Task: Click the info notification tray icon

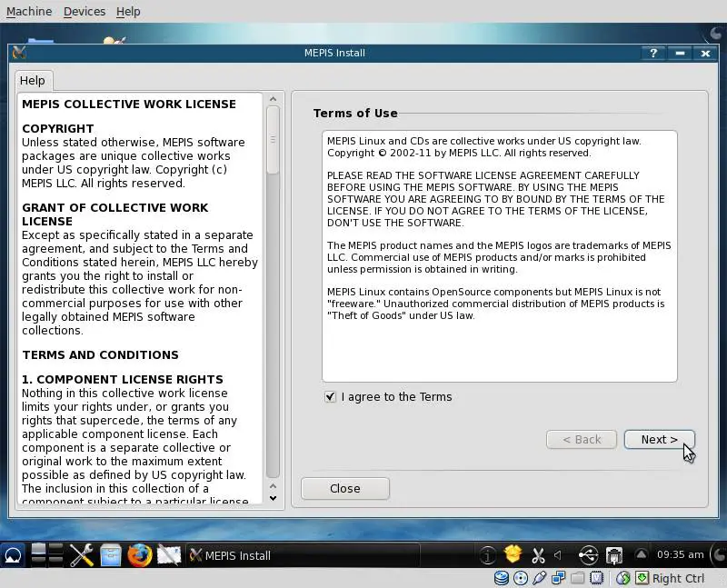Action: [x=487, y=554]
